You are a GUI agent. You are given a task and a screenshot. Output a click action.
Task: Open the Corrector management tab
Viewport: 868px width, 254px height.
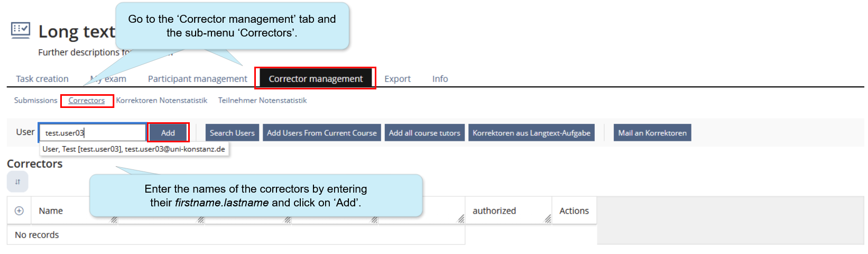316,79
